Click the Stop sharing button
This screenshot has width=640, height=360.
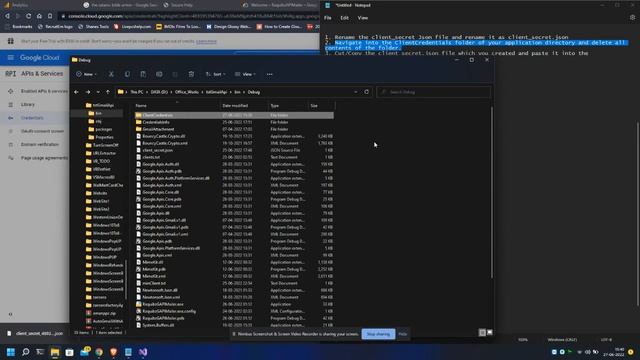pos(378,334)
